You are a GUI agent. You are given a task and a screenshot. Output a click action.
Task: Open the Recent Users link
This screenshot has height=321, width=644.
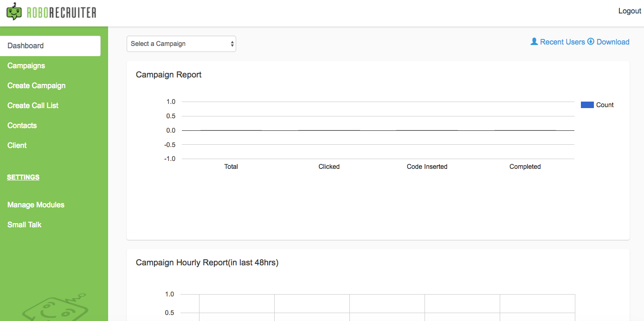pos(562,42)
